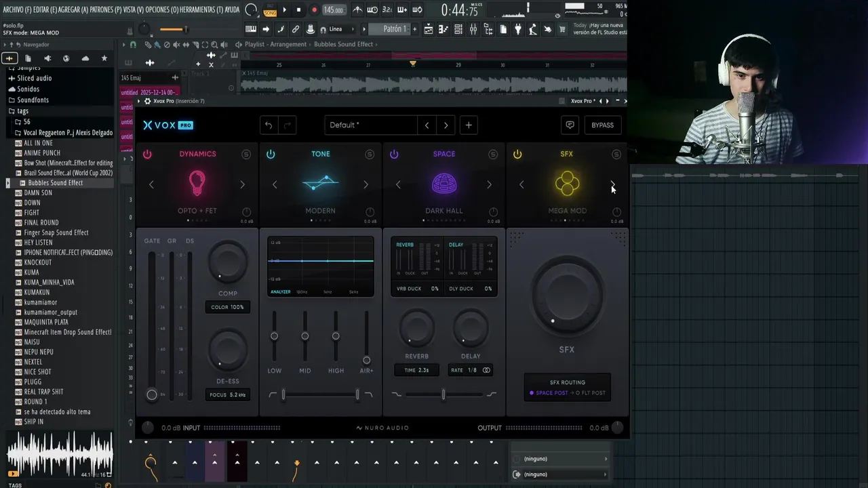This screenshot has height=488, width=868.
Task: Click browser starred favorites icon
Action: tap(104, 58)
